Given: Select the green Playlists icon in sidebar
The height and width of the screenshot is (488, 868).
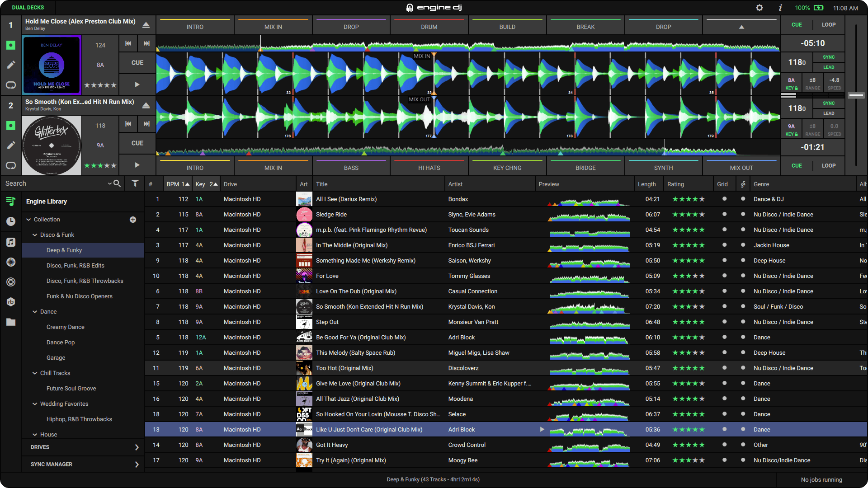Looking at the screenshot, I should [11, 202].
